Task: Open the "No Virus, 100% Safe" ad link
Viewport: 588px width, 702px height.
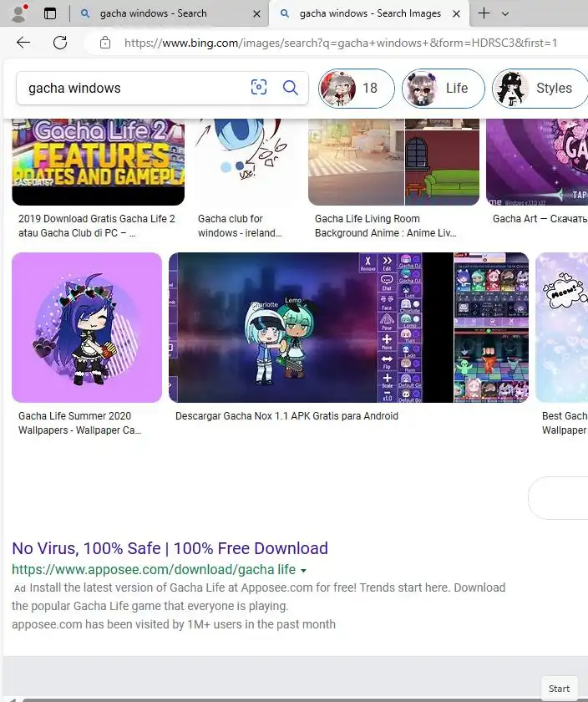Action: tap(170, 548)
